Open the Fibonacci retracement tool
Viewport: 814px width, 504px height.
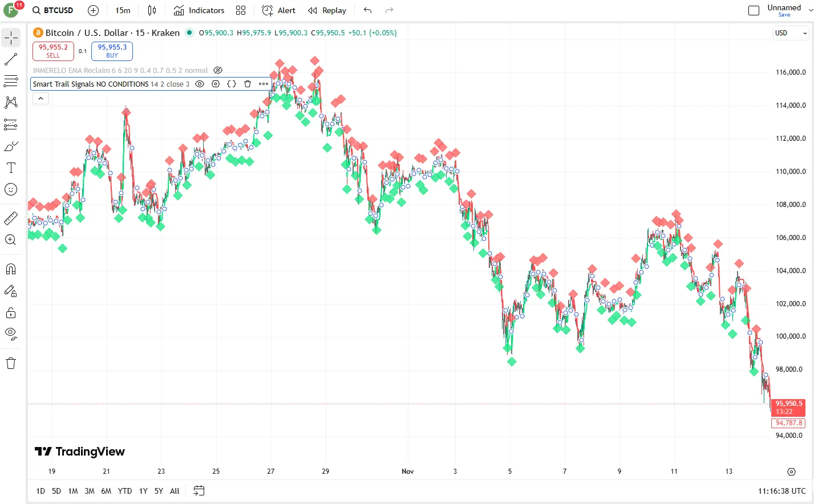(x=11, y=81)
